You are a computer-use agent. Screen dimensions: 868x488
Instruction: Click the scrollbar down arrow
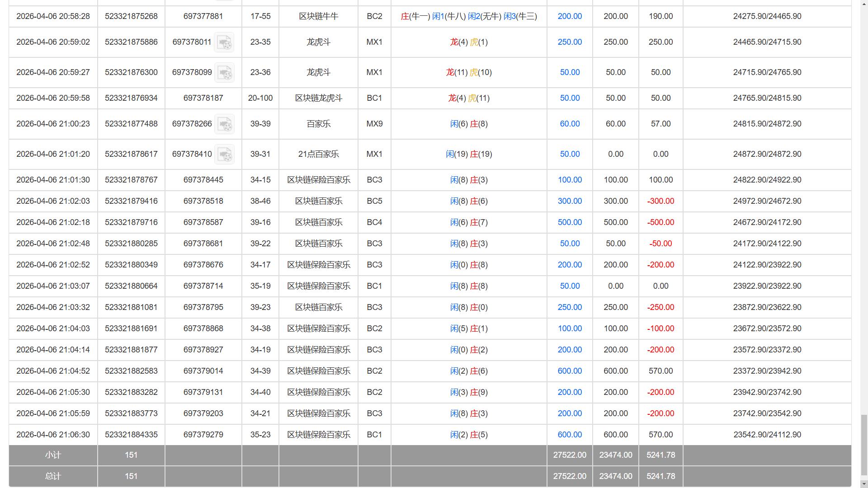863,483
